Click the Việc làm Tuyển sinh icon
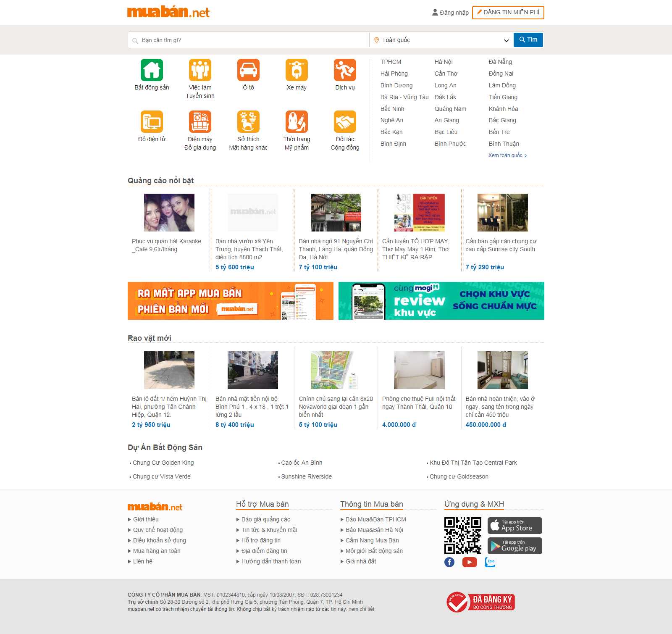This screenshot has width=672, height=634. tap(200, 70)
